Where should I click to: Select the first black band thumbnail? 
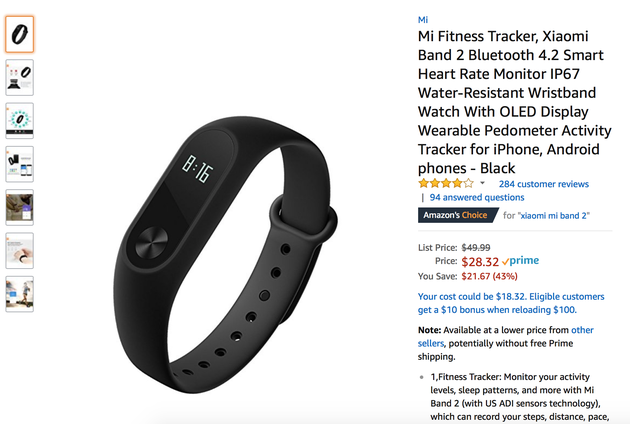19,34
